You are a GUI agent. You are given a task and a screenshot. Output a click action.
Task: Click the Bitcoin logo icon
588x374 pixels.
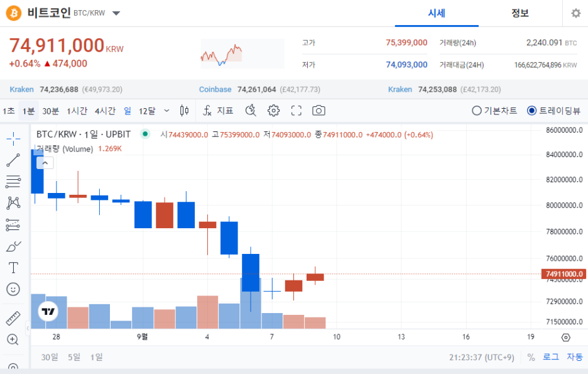[13, 13]
